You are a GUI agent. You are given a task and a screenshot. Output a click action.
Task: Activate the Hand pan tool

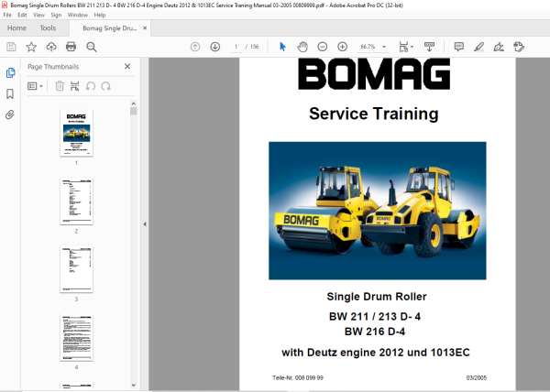pyautogui.click(x=302, y=47)
